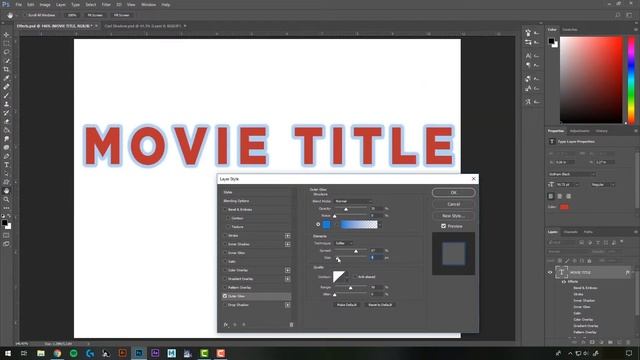This screenshot has width=640, height=360.
Task: Select the Horizontal Type tool
Action: pyautogui.click(x=6, y=165)
